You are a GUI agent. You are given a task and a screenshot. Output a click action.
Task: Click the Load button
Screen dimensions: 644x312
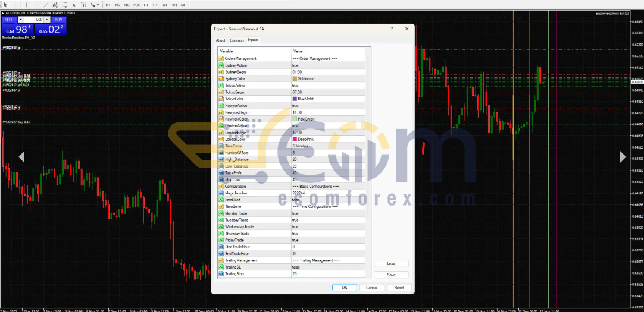[x=391, y=264]
